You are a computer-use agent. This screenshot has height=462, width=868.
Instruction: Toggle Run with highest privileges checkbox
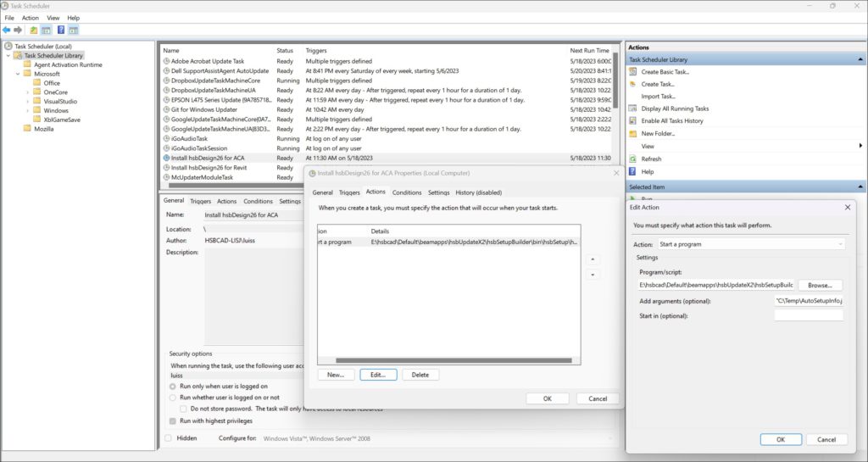coord(173,421)
